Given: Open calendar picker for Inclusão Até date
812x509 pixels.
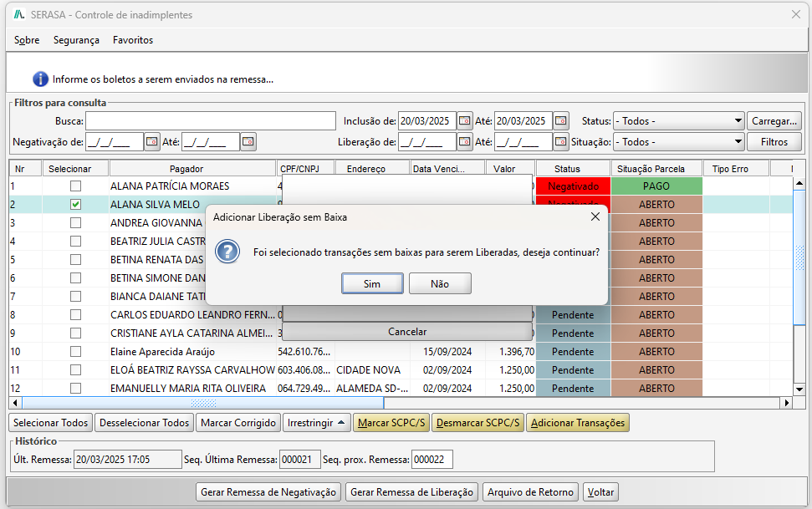Looking at the screenshot, I should click(x=561, y=121).
